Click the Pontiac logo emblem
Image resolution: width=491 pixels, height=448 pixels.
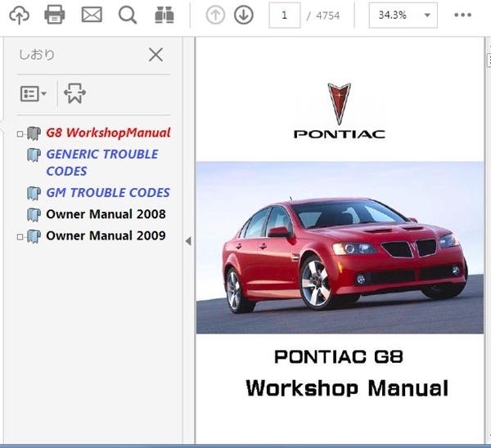click(x=339, y=104)
